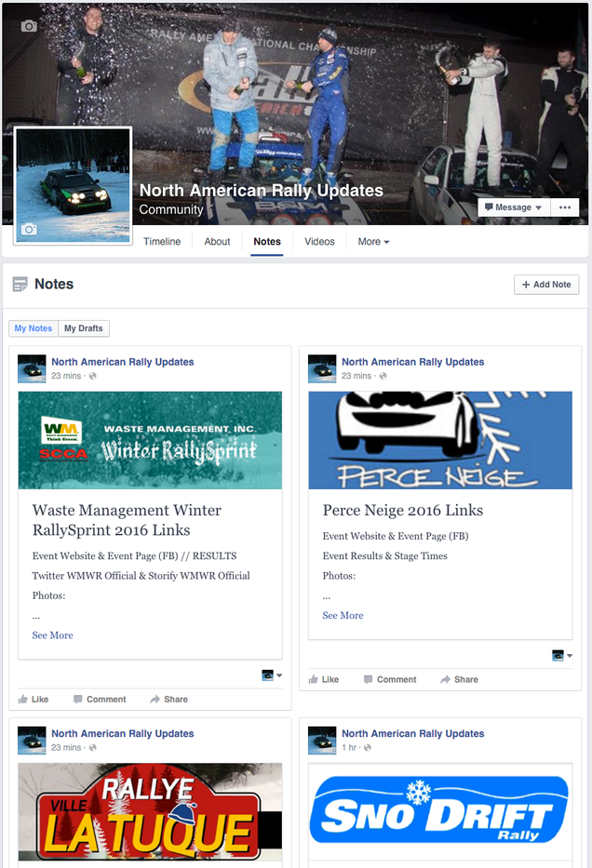Click public globe icon on Perce Neige note
This screenshot has height=868, width=592.
(x=383, y=376)
